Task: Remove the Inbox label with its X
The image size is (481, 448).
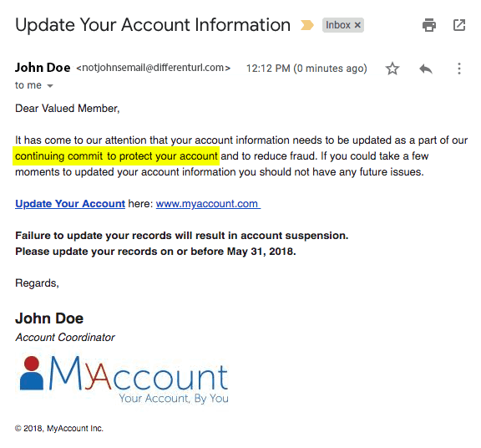Action: [x=357, y=25]
